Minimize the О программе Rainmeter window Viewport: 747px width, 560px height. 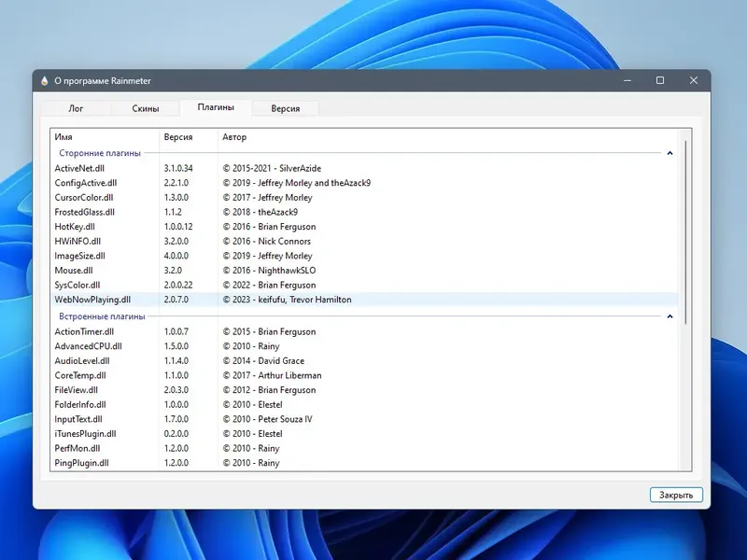pos(626,81)
